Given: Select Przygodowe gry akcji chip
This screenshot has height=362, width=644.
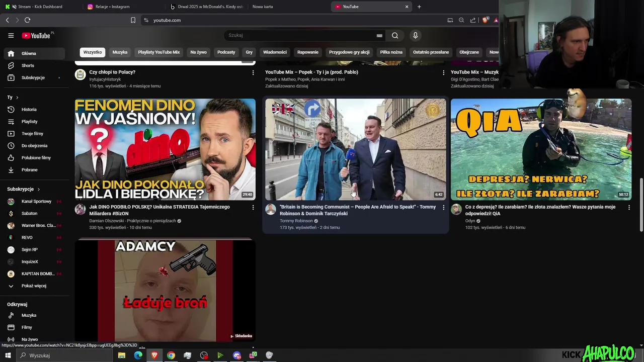Looking at the screenshot, I should (x=349, y=52).
